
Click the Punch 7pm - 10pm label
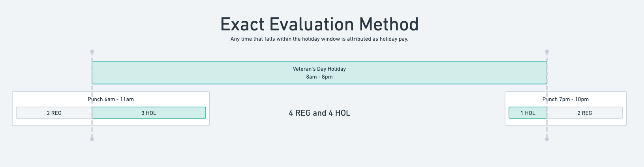[565, 99]
